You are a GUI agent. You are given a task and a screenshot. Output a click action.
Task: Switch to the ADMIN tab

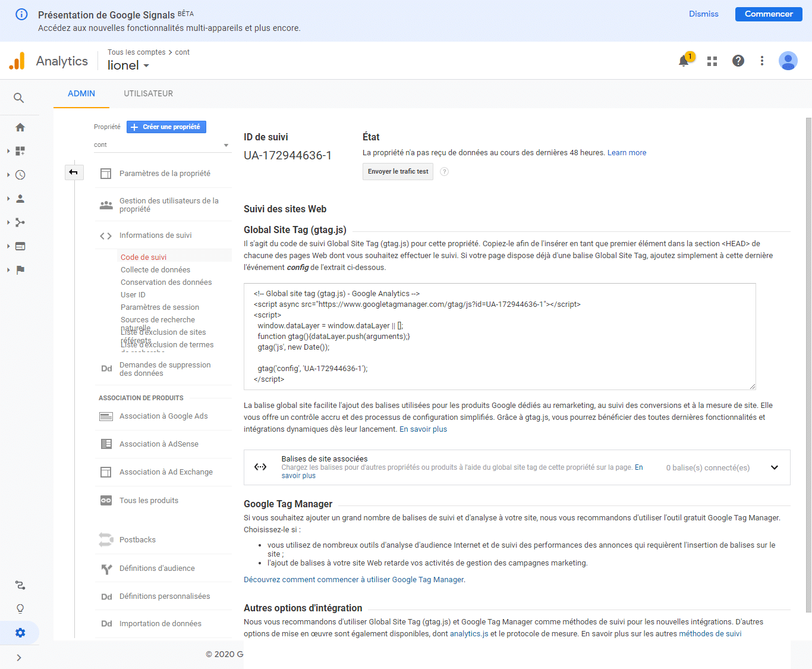(x=81, y=93)
